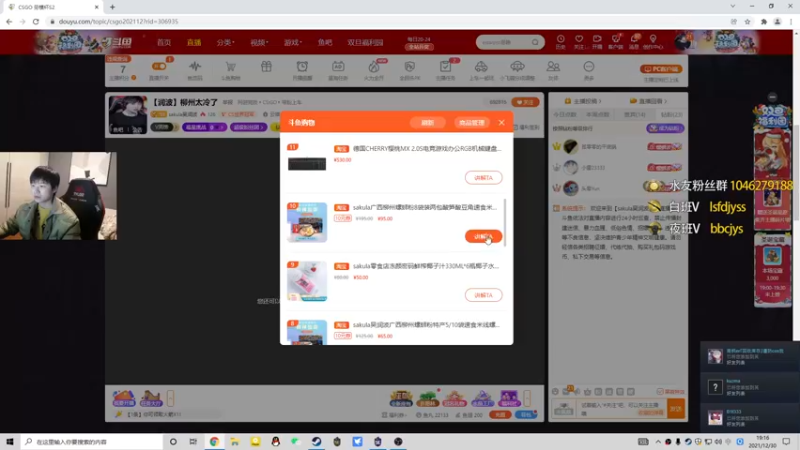
Task: Open the flame icon with NEW badge
Action: pyautogui.click(x=374, y=67)
